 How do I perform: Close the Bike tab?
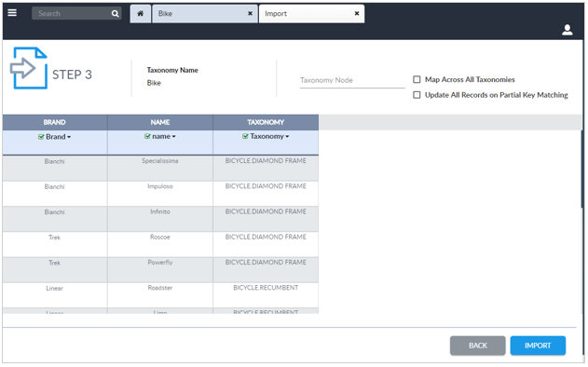(250, 13)
